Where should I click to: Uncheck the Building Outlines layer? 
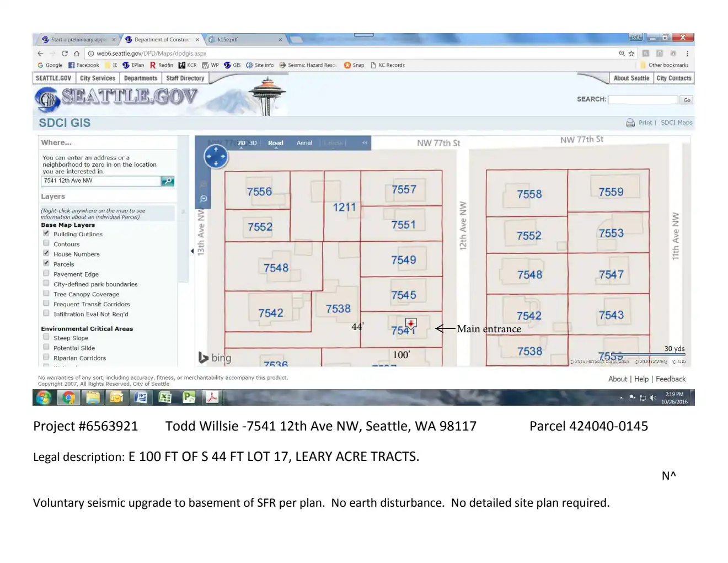click(x=46, y=233)
